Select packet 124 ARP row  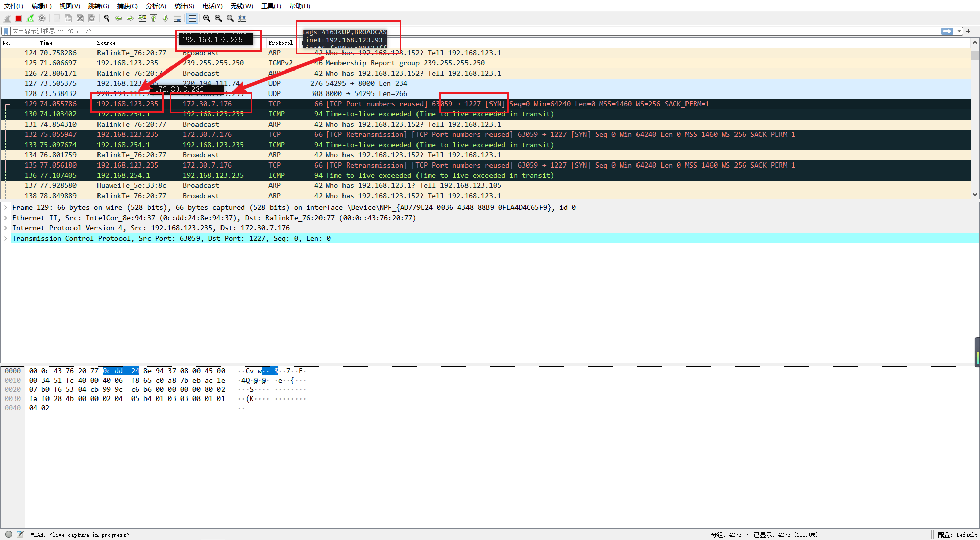point(485,53)
